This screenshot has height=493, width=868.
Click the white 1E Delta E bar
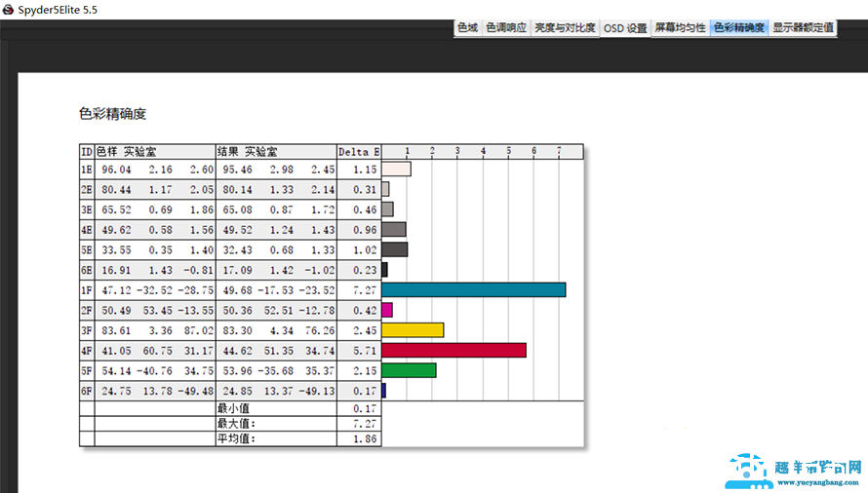(396, 169)
